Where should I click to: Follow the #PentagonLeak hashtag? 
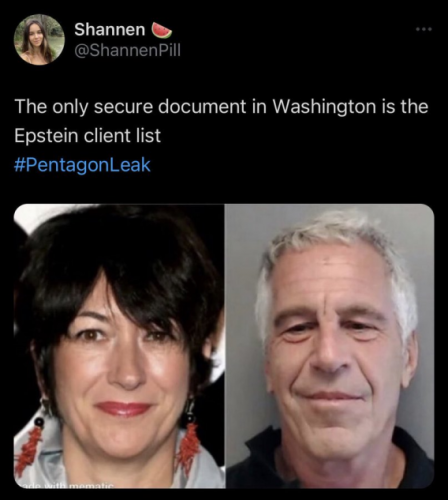click(x=82, y=165)
